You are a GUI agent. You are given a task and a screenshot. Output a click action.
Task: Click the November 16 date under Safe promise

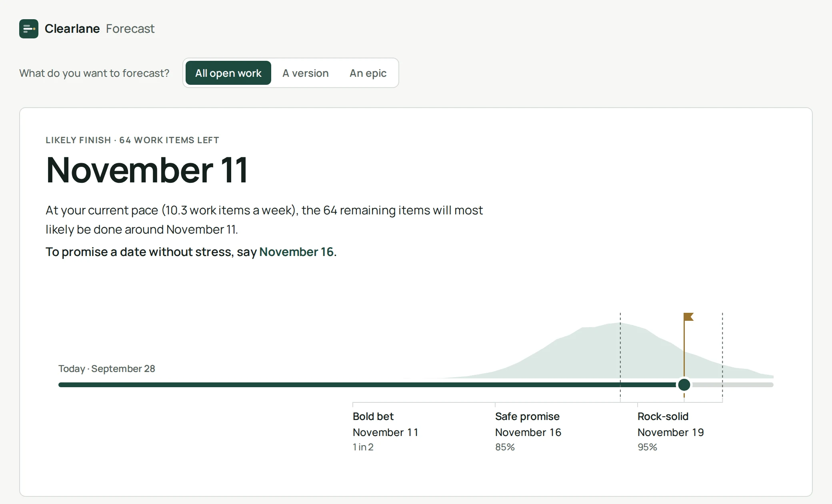(x=528, y=432)
